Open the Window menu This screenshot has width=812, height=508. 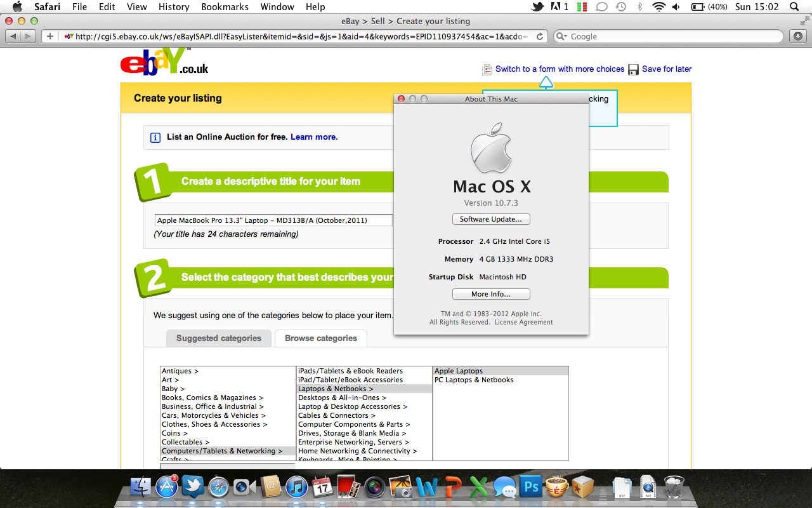pyautogui.click(x=278, y=7)
